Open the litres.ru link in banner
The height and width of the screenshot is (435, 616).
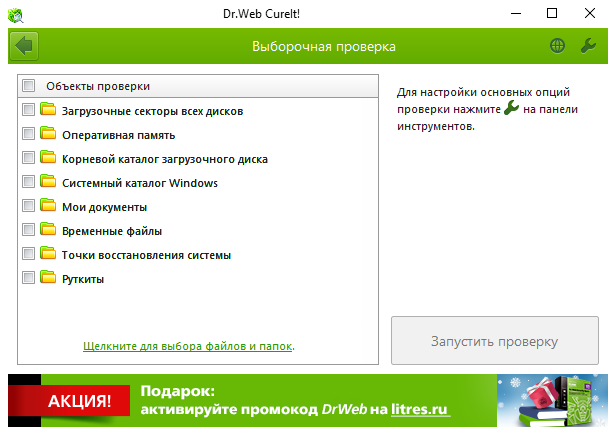pos(419,409)
